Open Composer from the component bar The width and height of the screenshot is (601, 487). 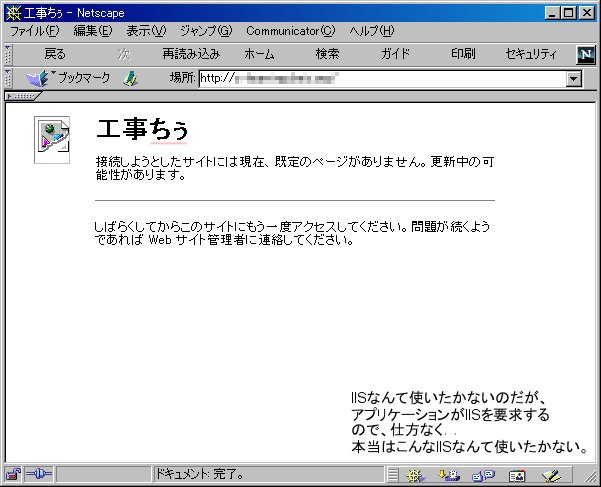(551, 476)
